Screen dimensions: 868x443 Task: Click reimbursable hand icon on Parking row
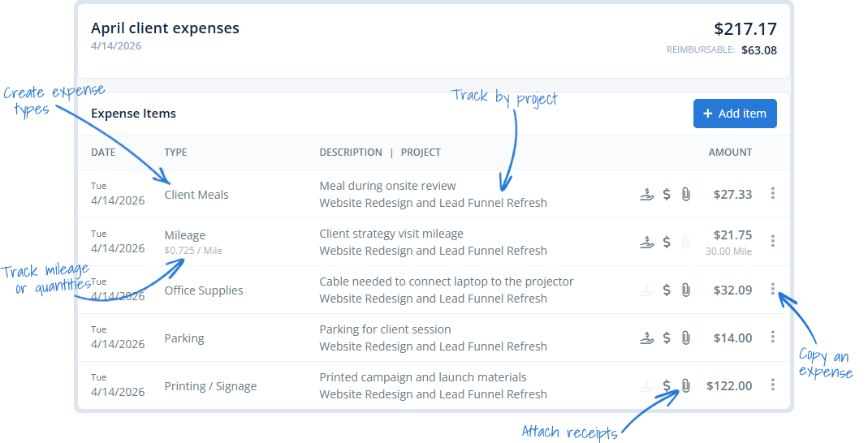tap(646, 338)
